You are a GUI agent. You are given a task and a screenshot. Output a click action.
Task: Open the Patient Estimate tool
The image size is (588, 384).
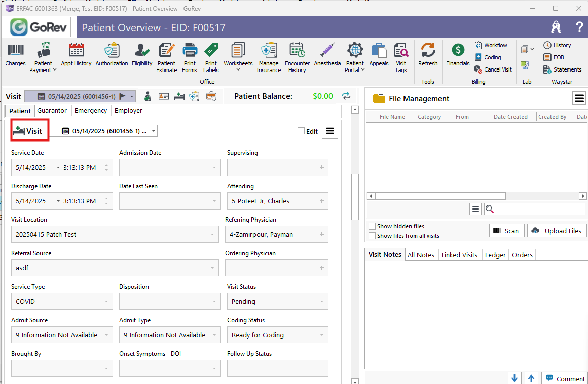(166, 58)
